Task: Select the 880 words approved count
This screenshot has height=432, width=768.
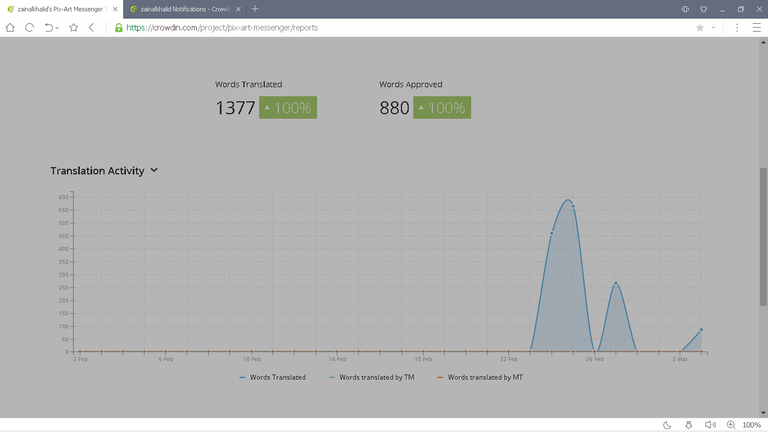Action: pos(394,108)
